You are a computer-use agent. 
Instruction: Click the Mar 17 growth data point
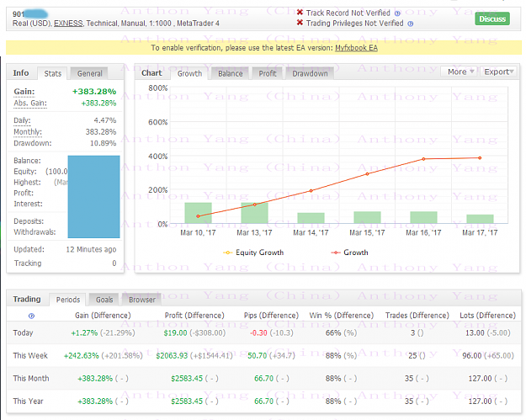[x=480, y=158]
